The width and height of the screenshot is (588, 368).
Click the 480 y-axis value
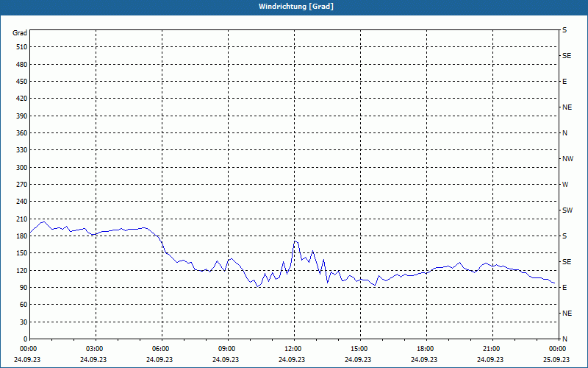pos(22,65)
